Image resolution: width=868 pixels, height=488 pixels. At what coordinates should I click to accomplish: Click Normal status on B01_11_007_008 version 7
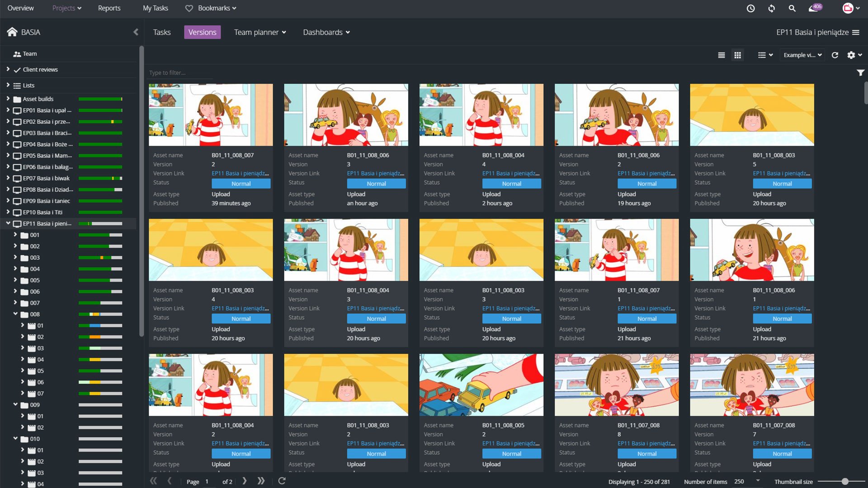[782, 454]
